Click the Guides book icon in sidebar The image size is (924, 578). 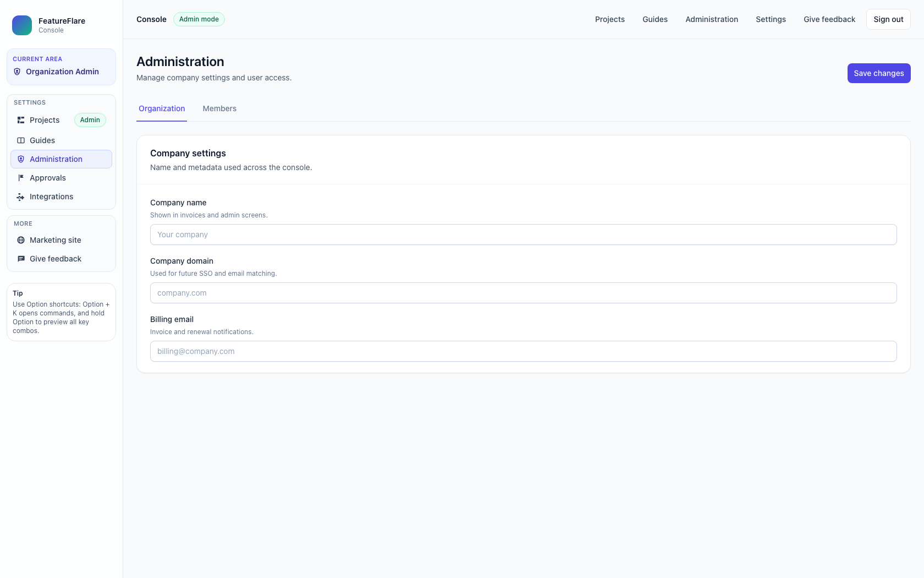[21, 140]
